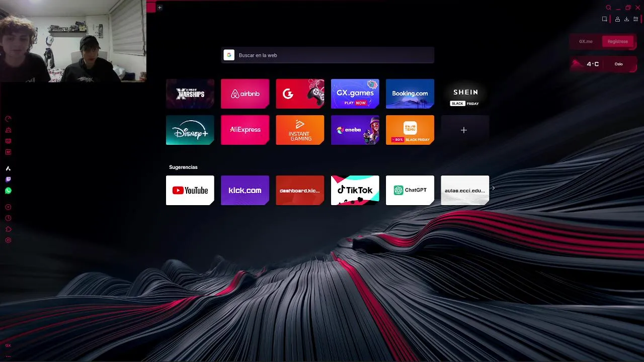Viewport: 644px width, 362px height.
Task: Open Instant Gaming speed dial tile
Action: click(x=300, y=130)
